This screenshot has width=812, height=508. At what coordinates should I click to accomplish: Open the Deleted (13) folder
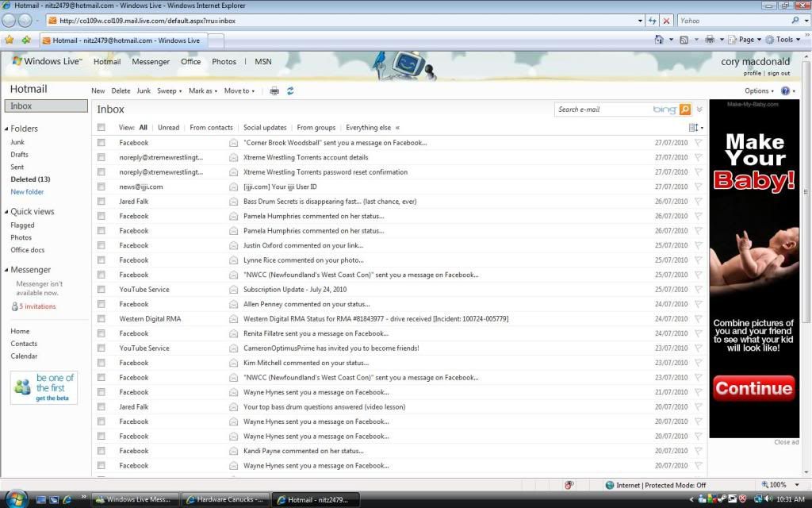click(x=30, y=179)
